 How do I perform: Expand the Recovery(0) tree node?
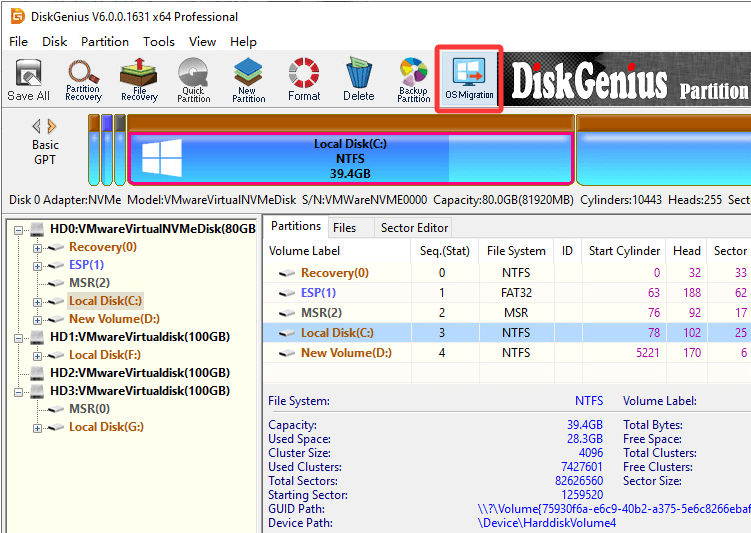[x=38, y=247]
